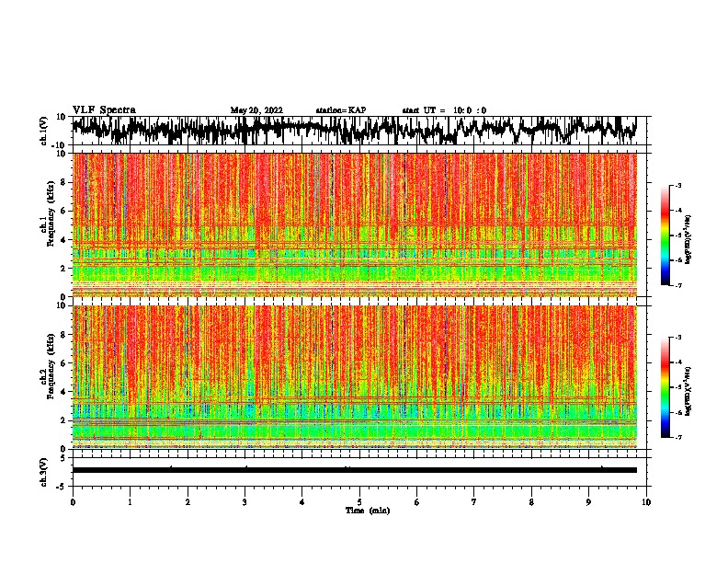
Task: Click time axis tick label "5"
Action: tap(359, 502)
